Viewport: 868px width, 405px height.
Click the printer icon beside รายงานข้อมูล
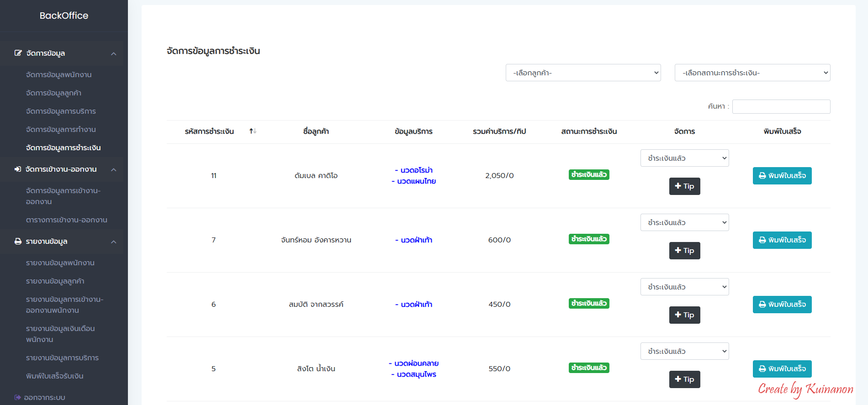click(x=18, y=242)
